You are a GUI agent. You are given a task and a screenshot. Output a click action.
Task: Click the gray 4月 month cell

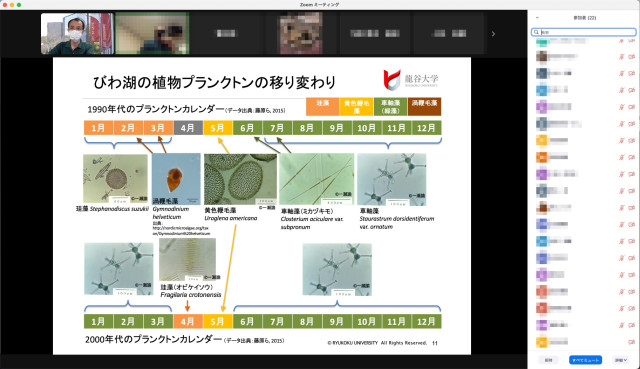point(188,128)
